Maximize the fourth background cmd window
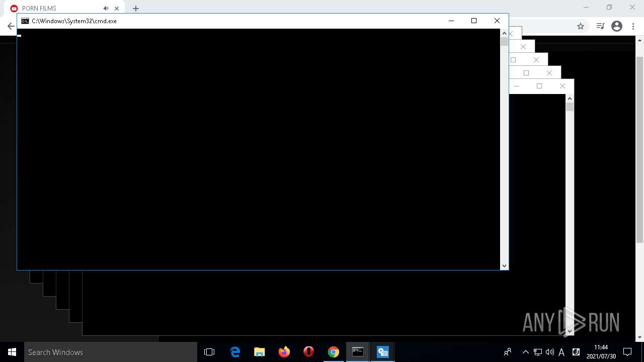 526,73
